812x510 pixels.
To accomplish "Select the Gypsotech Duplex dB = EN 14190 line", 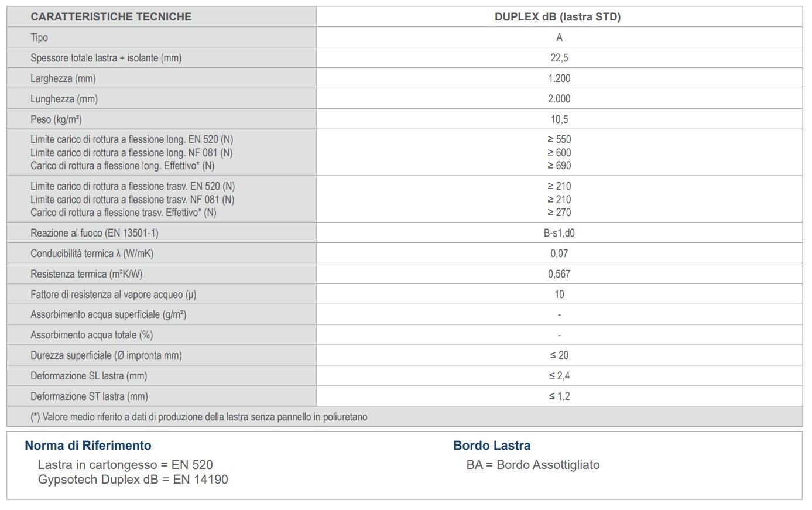I will 133,480.
